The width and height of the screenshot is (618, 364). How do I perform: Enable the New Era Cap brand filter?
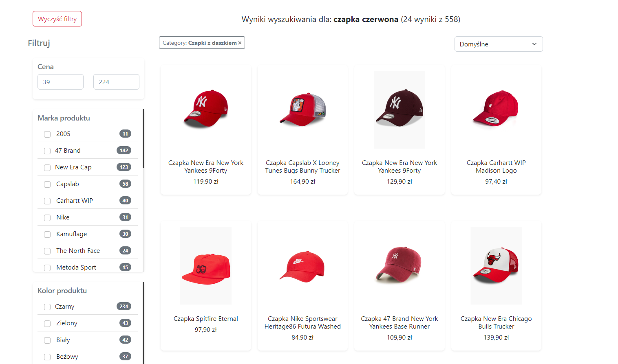[x=47, y=168]
